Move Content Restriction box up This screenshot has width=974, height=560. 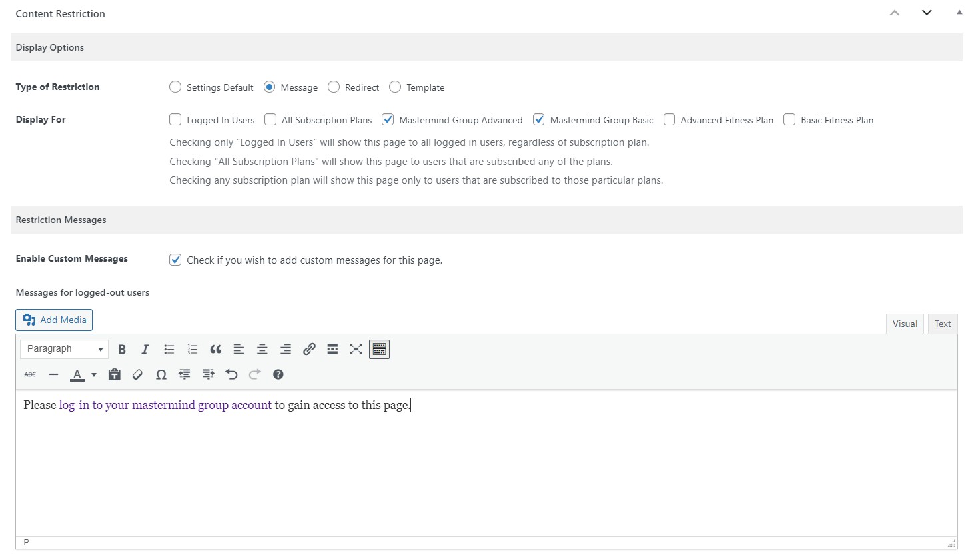(895, 13)
